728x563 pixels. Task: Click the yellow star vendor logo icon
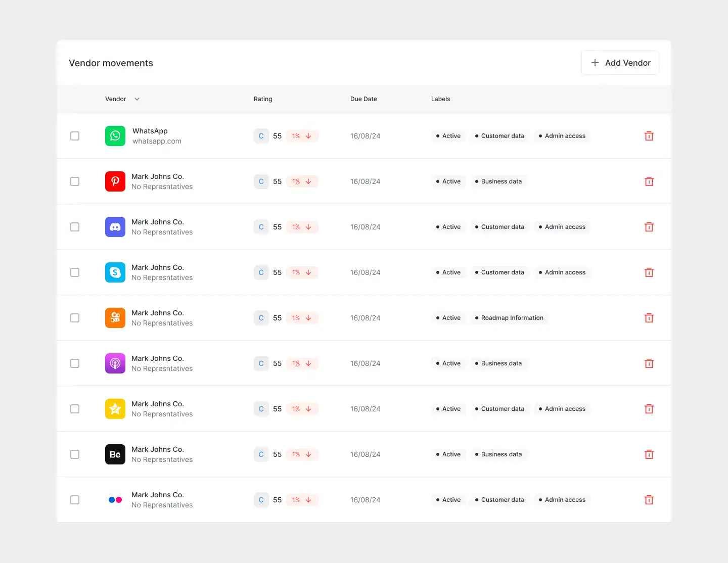[115, 409]
